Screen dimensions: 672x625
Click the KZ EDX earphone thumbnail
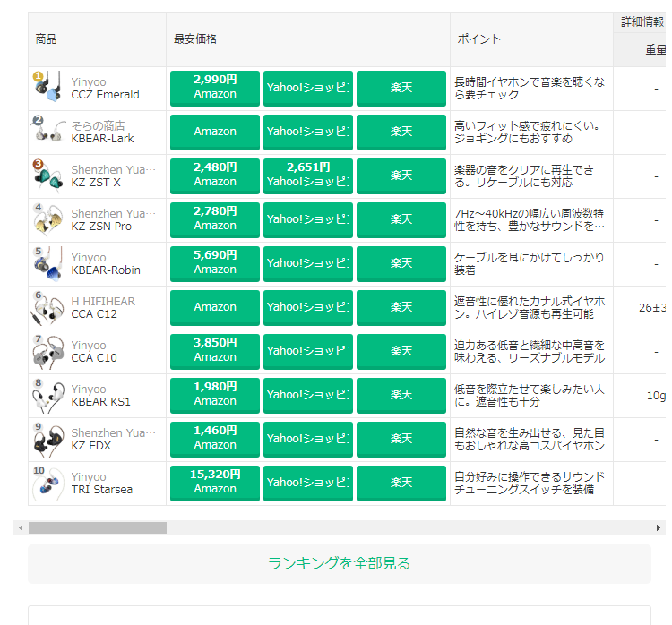pyautogui.click(x=48, y=439)
